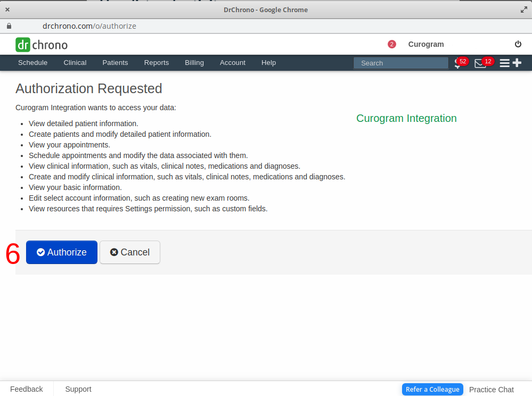Open Practice Chat
This screenshot has height=396, width=532.
click(492, 390)
